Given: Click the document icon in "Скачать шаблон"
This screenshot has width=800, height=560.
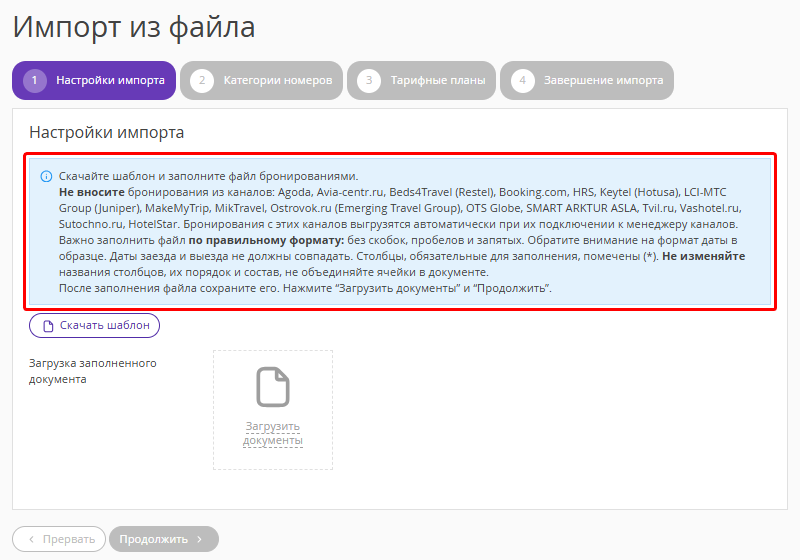Looking at the screenshot, I should (48, 326).
